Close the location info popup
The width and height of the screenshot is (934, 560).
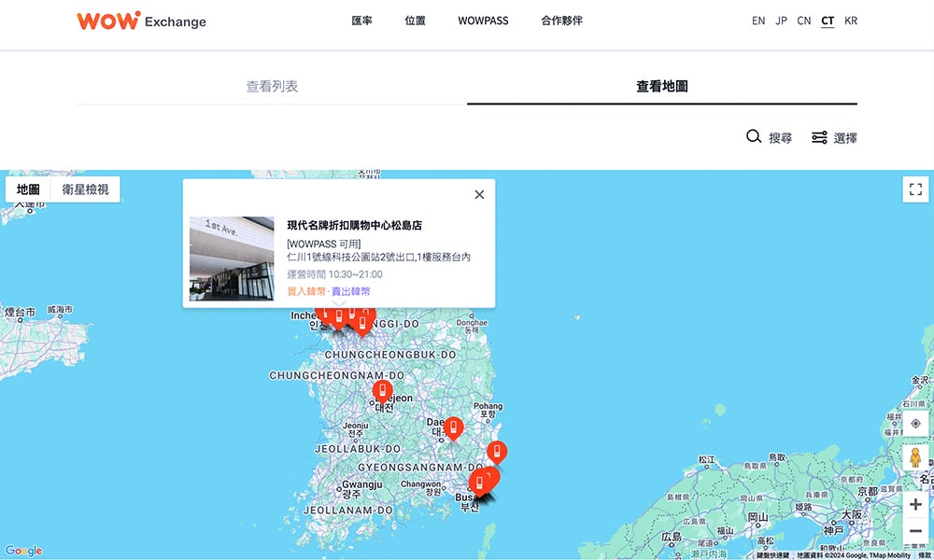(479, 195)
